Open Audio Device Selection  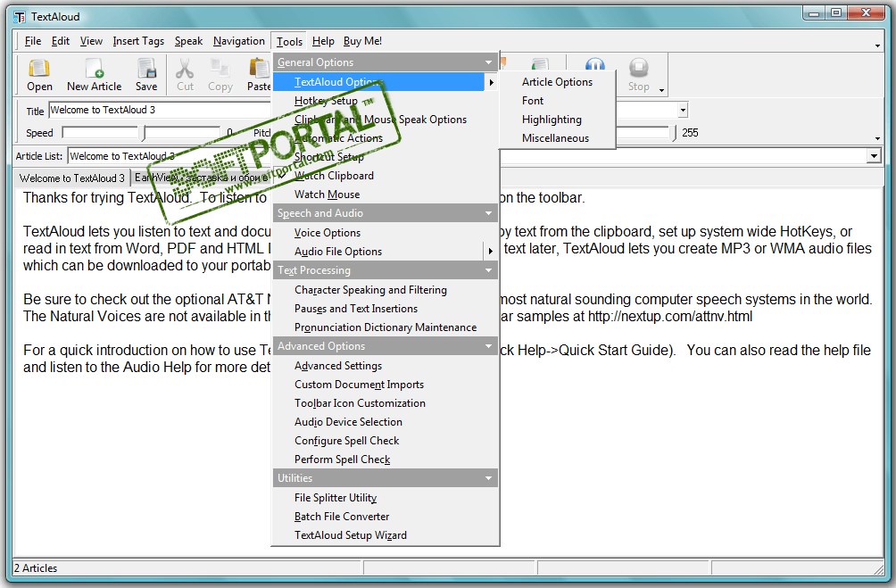pos(386,422)
